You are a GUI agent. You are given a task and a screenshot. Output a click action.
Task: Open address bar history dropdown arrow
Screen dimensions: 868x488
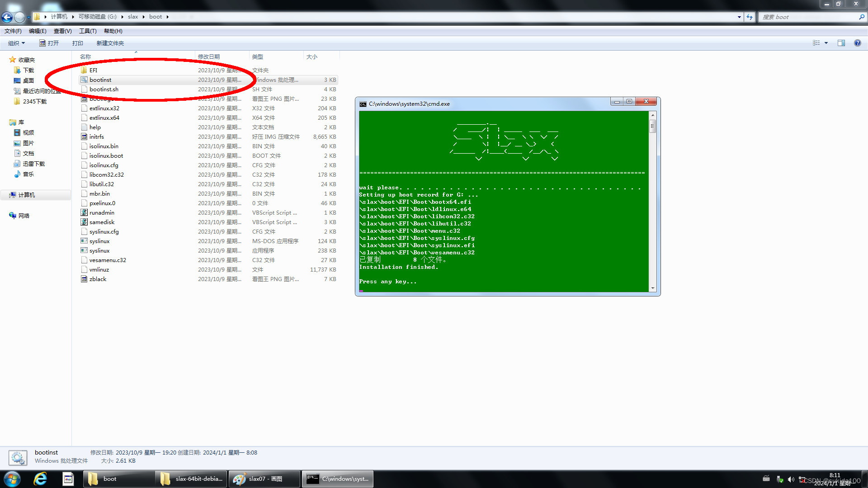739,17
